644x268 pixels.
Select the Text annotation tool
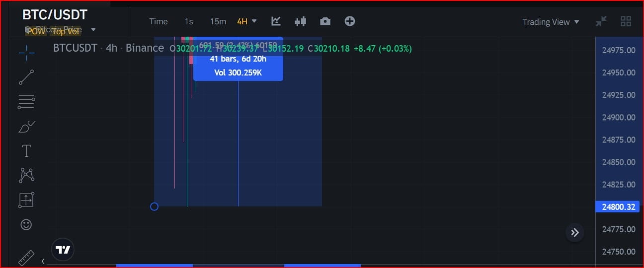[x=26, y=151]
